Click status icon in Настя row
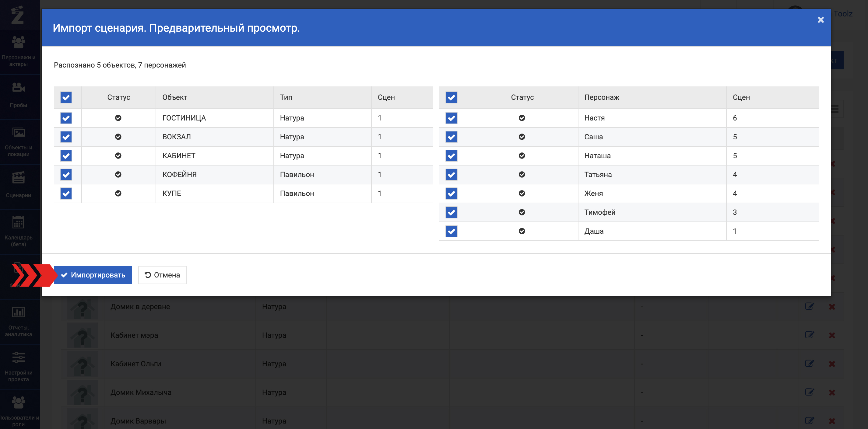The image size is (868, 429). tap(522, 118)
